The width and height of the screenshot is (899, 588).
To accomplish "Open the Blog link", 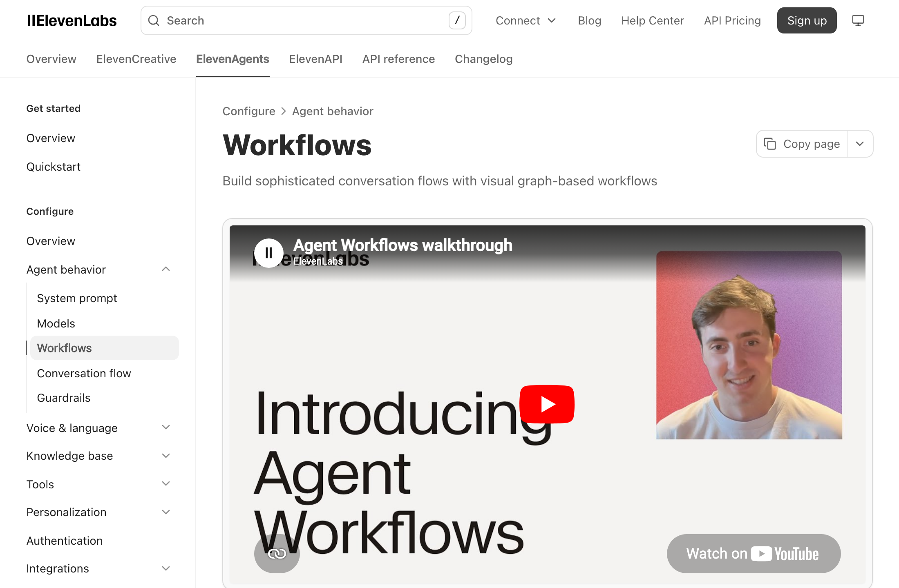I will pyautogui.click(x=589, y=20).
